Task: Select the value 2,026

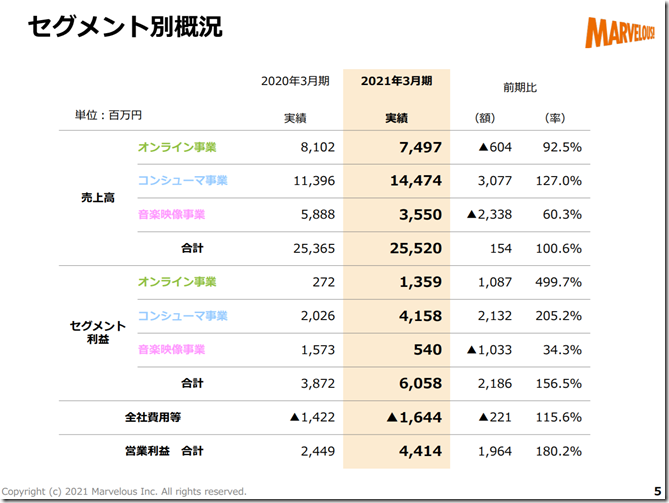Action: (318, 316)
